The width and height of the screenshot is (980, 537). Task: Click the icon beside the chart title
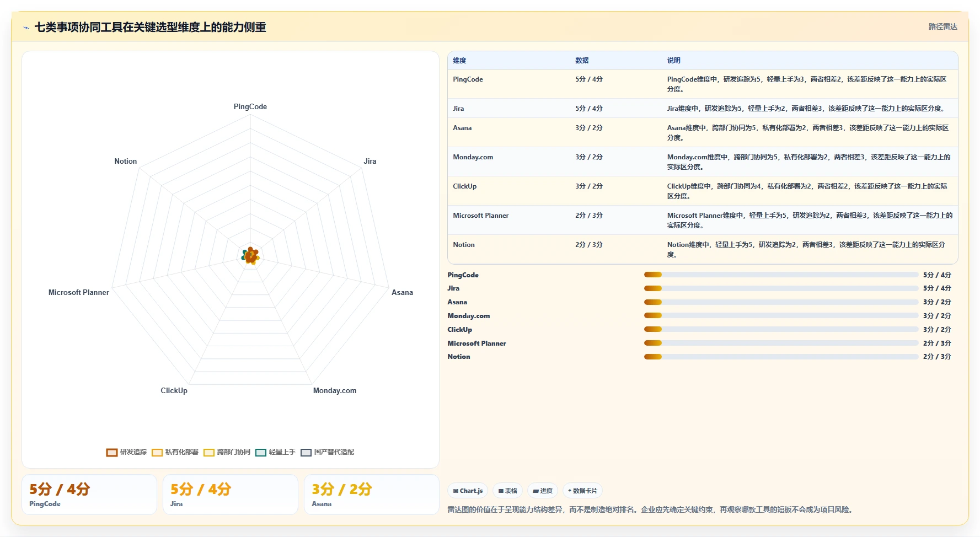26,28
